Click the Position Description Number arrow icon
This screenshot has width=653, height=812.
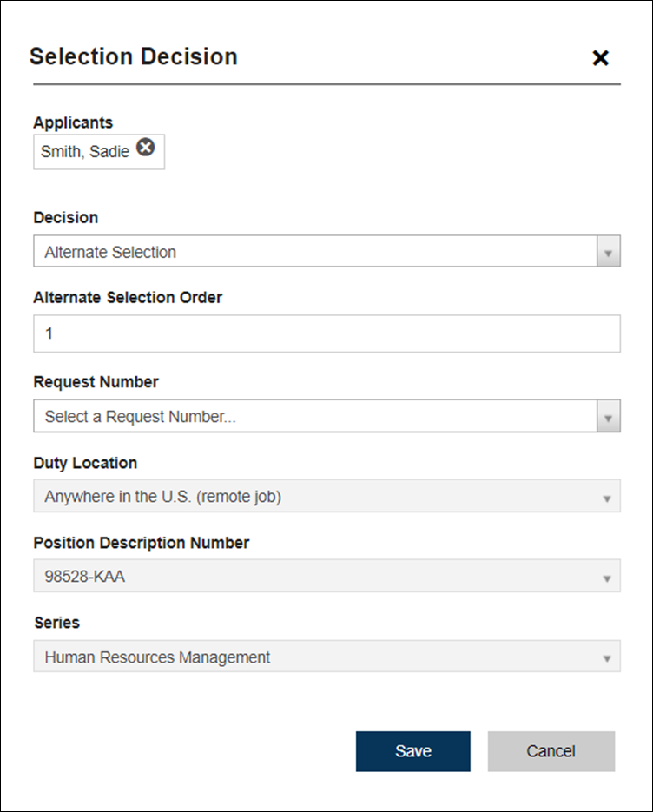tap(608, 576)
